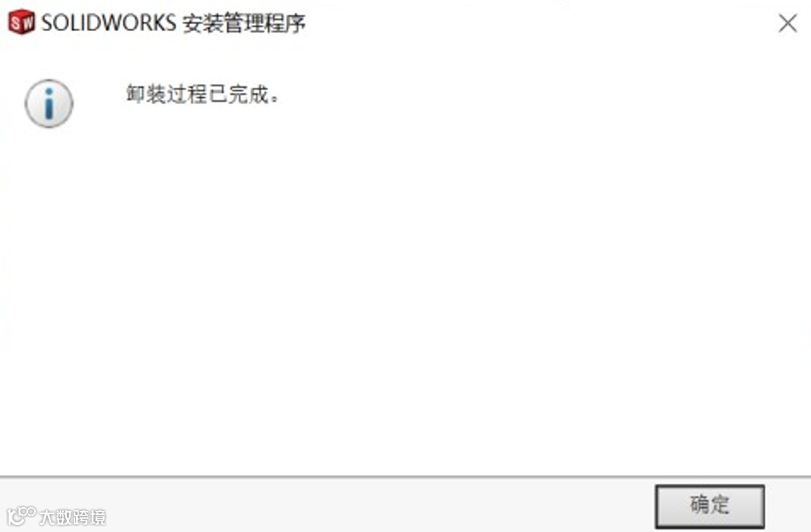
Task: Click the 大数跨境 watermark text
Action: [x=72, y=517]
